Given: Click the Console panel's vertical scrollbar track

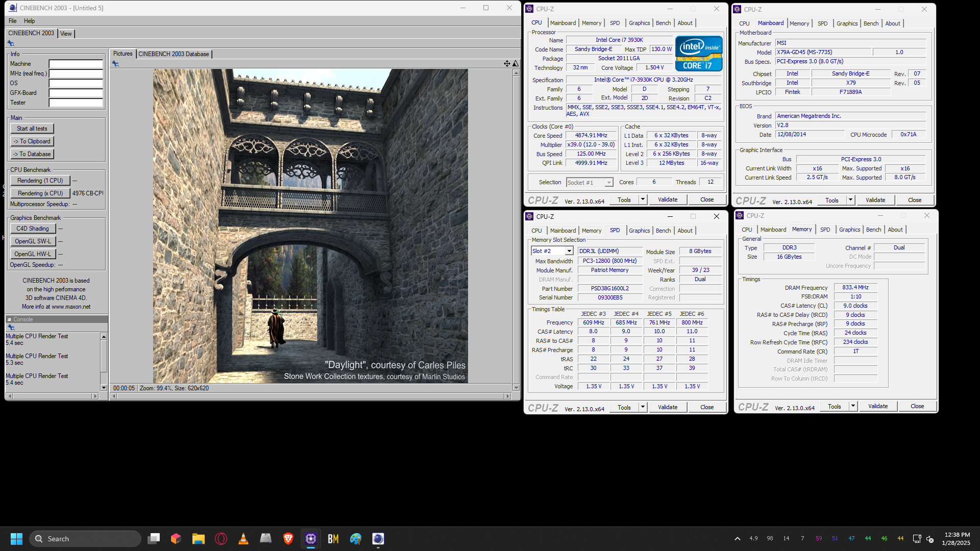Looking at the screenshot, I should [104, 362].
